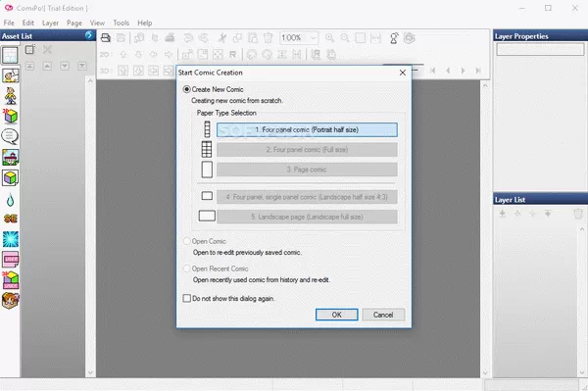Screen dimensions: 588x391
Task: Open the Tools menu
Action: [x=122, y=23]
